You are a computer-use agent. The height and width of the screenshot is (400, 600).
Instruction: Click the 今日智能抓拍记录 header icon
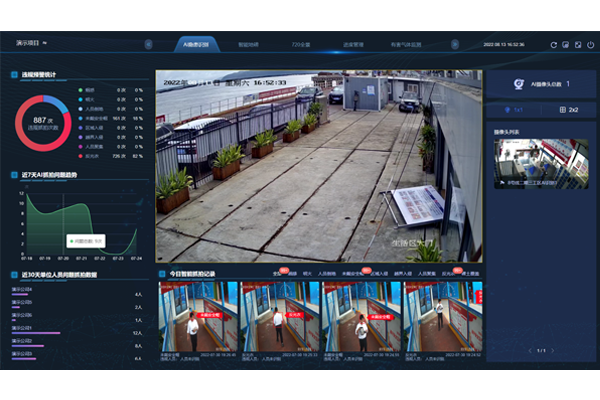point(162,274)
